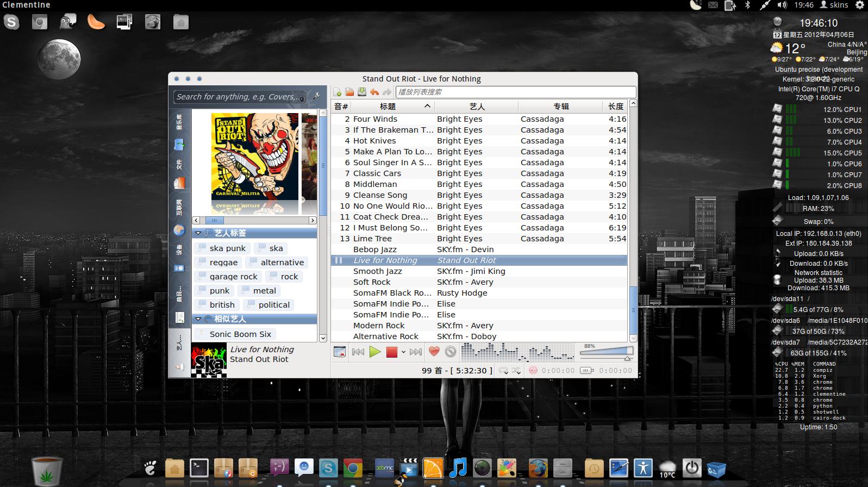Click the 长度 column header
The height and width of the screenshot is (487, 868).
(x=615, y=106)
